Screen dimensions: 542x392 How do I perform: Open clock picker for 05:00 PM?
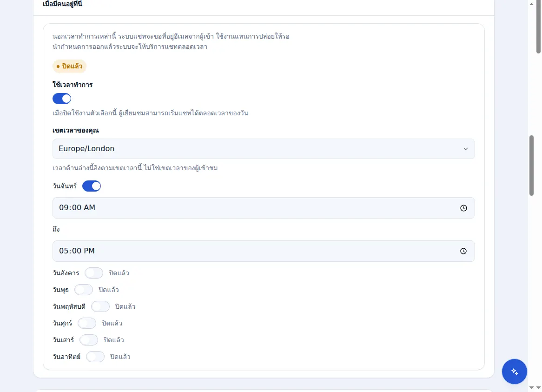(463, 251)
